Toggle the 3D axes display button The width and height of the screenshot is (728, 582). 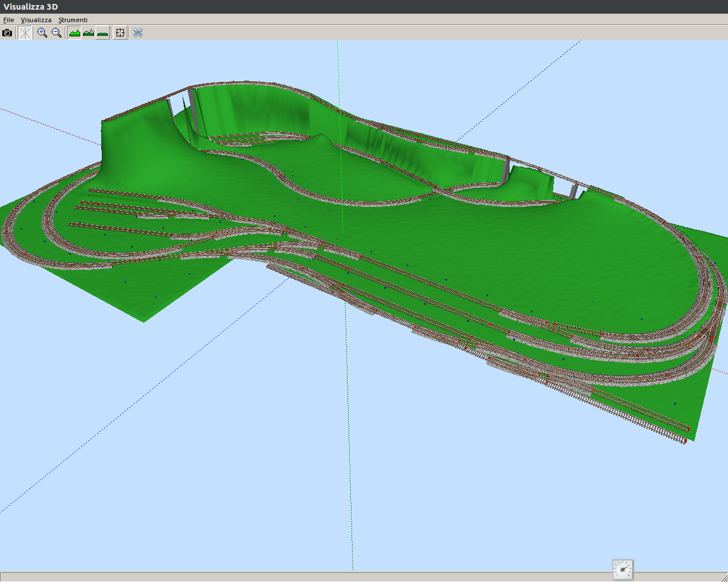click(x=25, y=33)
